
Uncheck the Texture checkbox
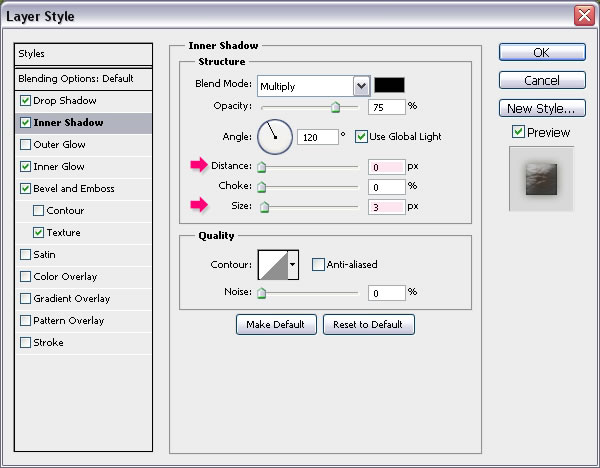pos(38,233)
